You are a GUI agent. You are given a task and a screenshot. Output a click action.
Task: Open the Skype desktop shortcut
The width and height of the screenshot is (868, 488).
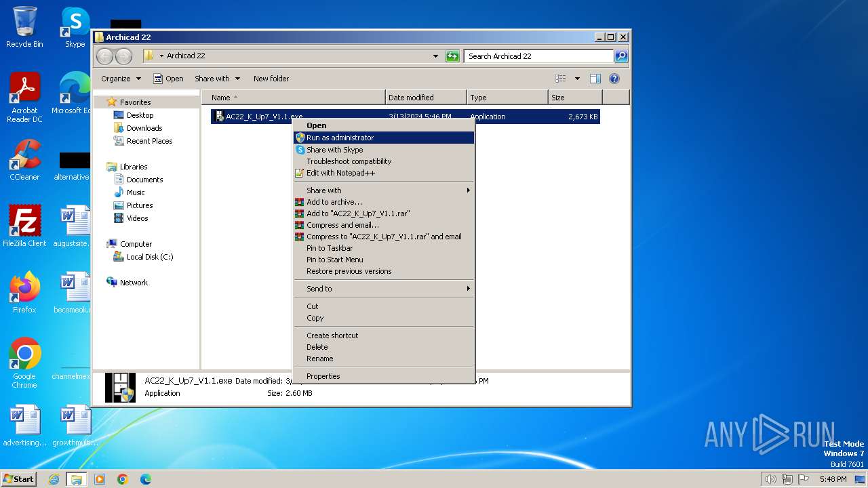click(75, 27)
